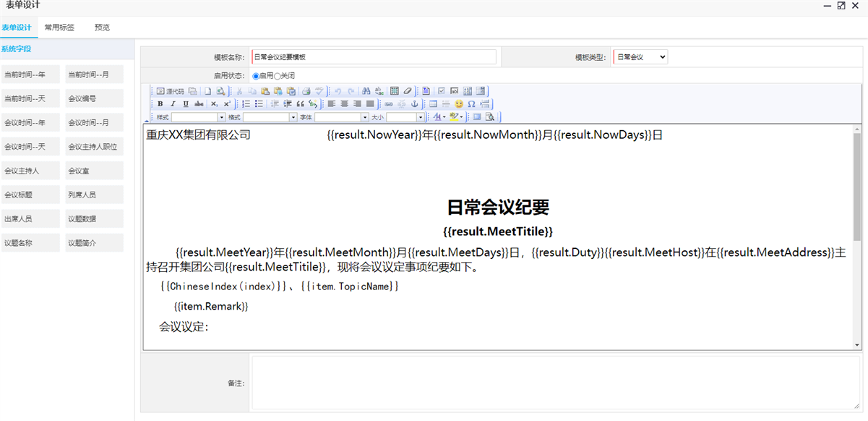This screenshot has height=421, width=868.
Task: Open editor Preview toolbar icon
Action: click(220, 91)
